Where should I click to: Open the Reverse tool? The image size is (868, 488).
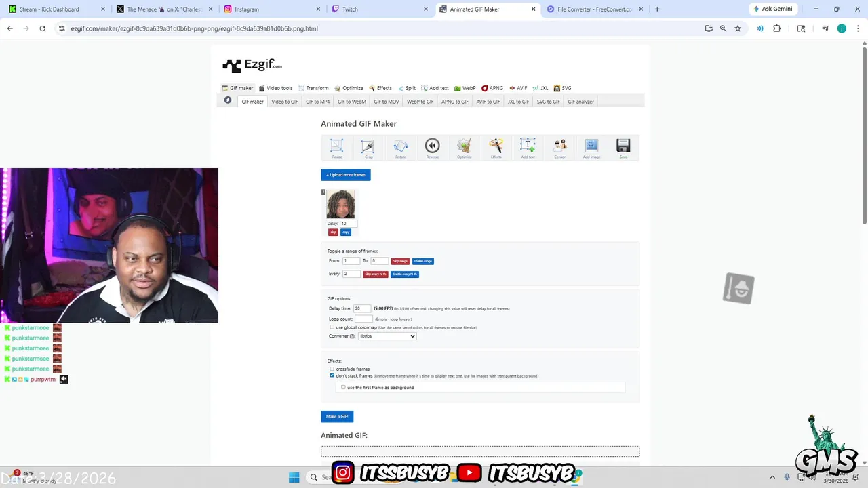(432, 148)
